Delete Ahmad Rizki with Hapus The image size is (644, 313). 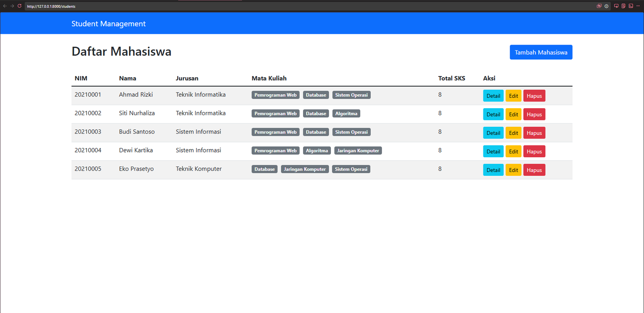point(535,96)
